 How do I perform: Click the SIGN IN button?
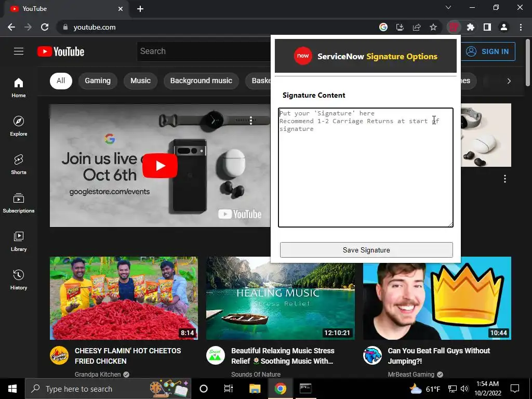(x=488, y=51)
